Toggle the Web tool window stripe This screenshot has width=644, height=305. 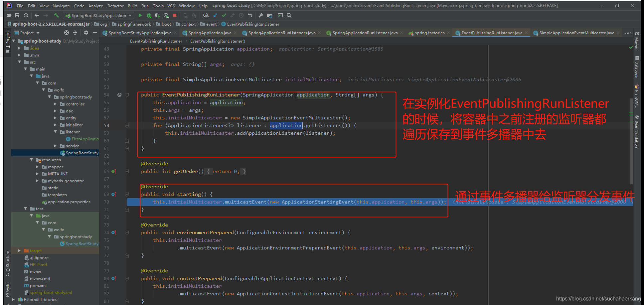(x=8, y=290)
